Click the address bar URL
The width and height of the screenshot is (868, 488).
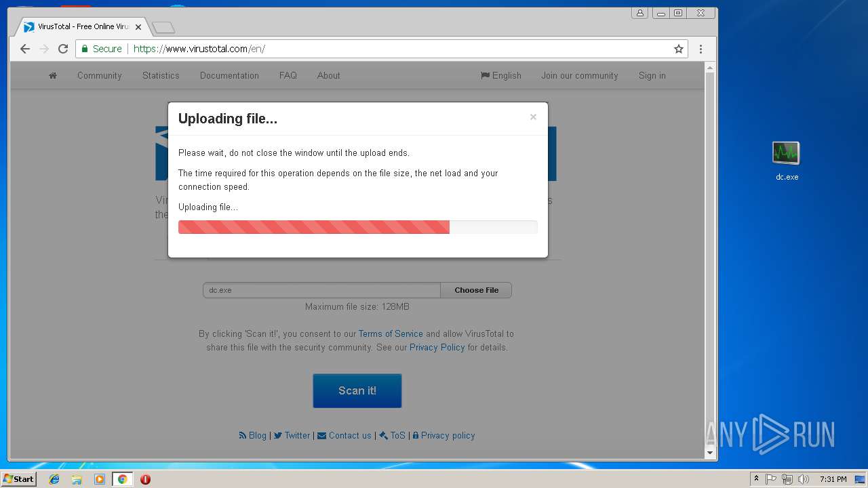(199, 49)
